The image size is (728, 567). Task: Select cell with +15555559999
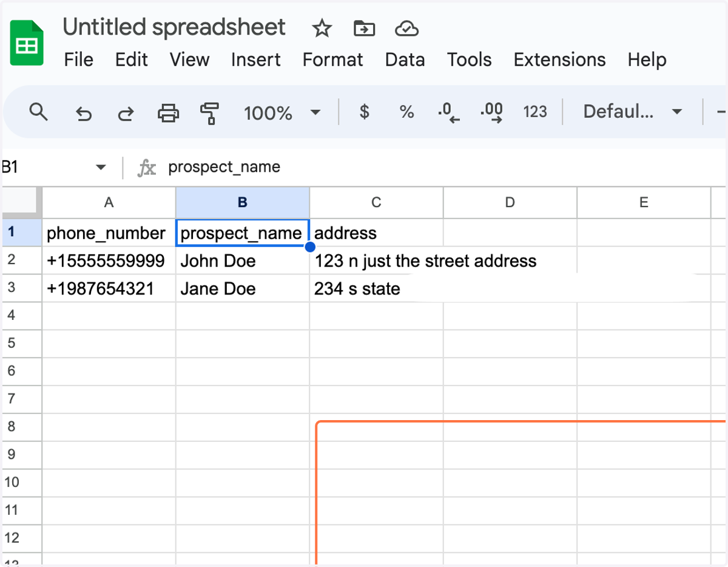pos(109,260)
